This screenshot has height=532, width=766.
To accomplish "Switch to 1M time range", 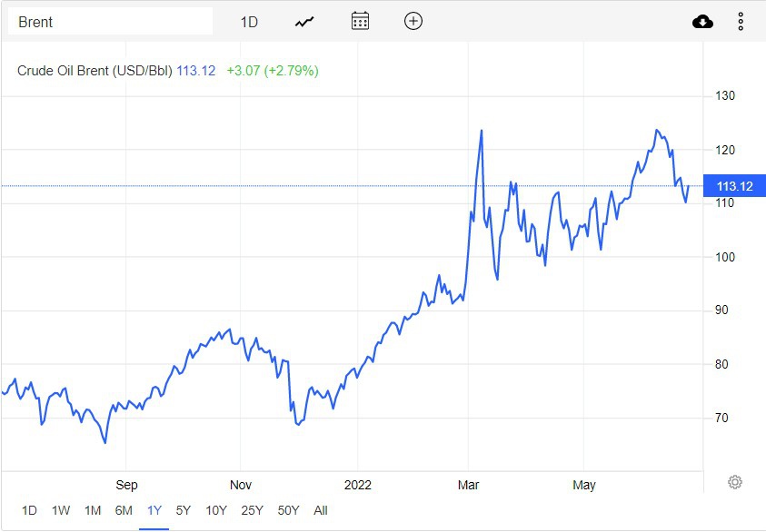I will pyautogui.click(x=92, y=510).
